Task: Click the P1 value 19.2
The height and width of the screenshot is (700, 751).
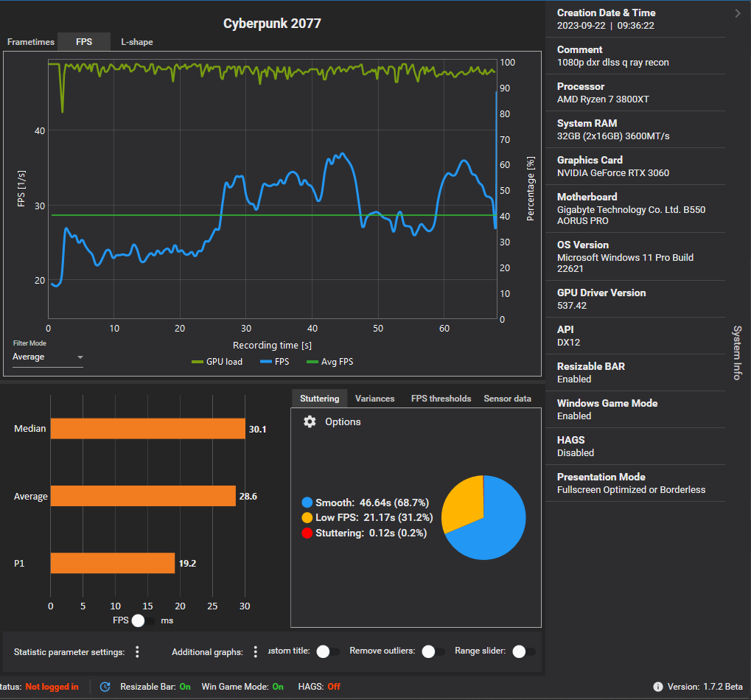Action: [x=187, y=564]
